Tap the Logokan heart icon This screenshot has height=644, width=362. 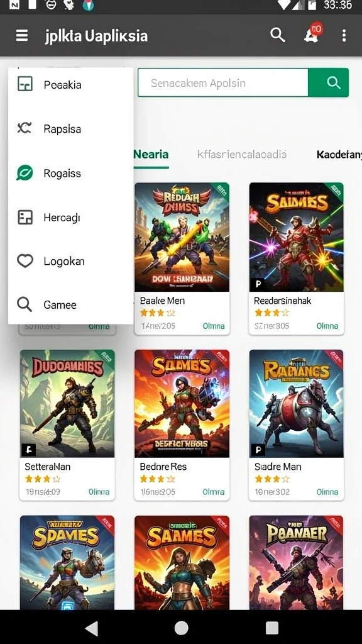point(25,261)
